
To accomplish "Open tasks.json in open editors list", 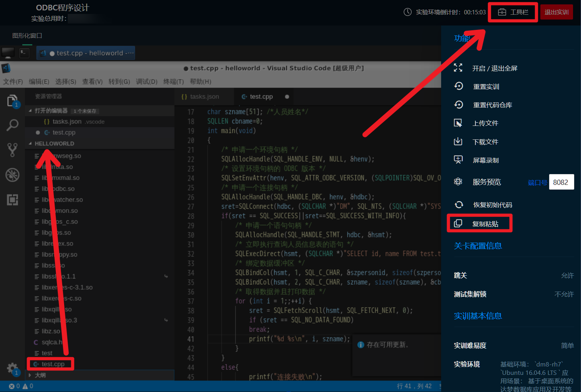I will click(x=100, y=122).
